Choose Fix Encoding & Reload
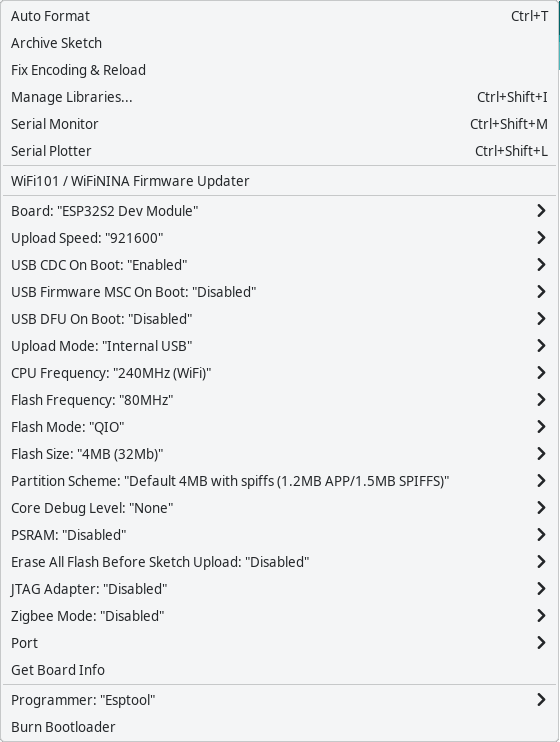Screen dimensions: 560x742 280,70
